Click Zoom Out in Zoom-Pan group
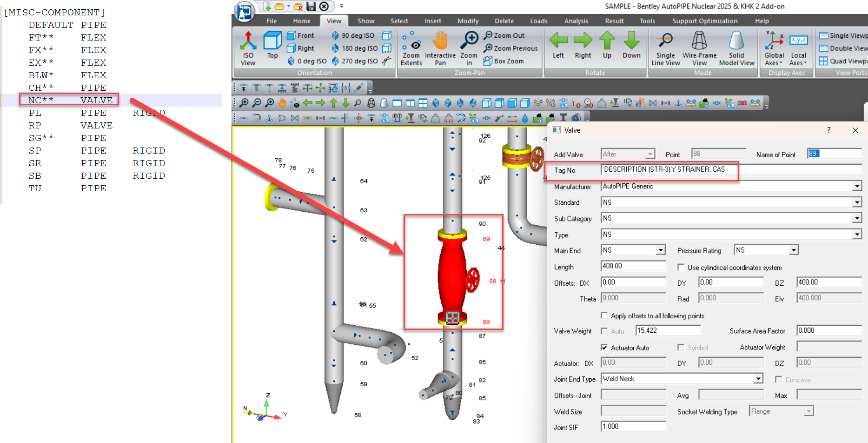This screenshot has height=443, width=868. coord(504,35)
